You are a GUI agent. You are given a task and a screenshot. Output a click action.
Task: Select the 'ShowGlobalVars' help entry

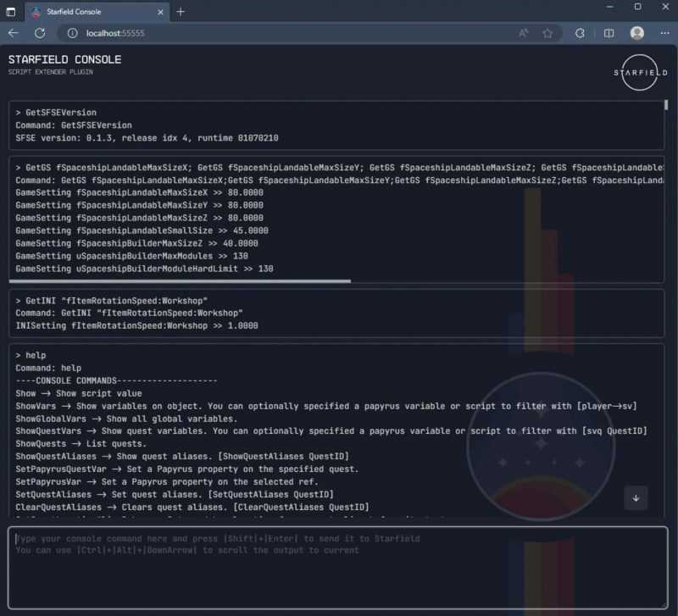(126, 419)
